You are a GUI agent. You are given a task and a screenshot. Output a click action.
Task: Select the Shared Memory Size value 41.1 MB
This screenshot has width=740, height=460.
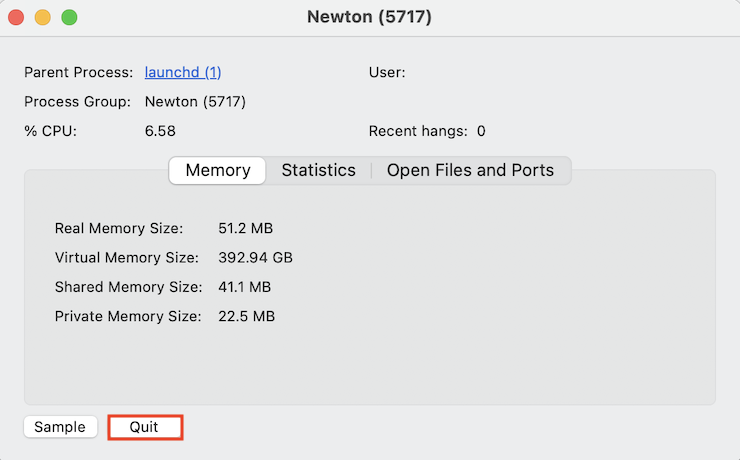[x=244, y=287]
